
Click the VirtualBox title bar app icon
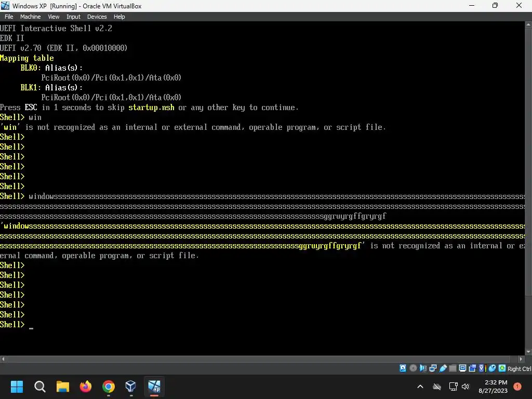tap(5, 6)
